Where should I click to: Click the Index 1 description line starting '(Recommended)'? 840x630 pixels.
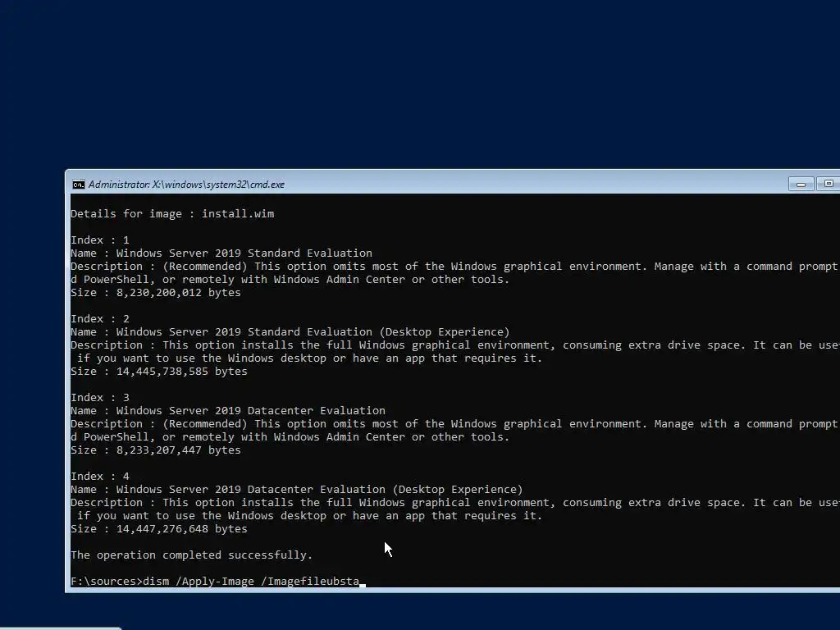pyautogui.click(x=455, y=267)
